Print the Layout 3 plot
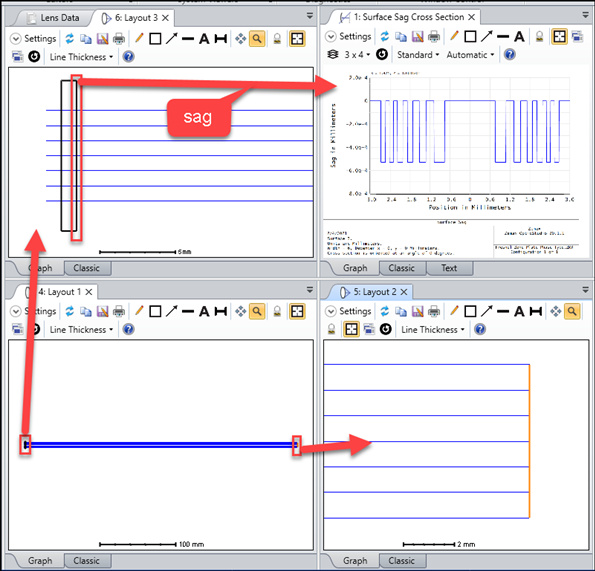The width and height of the screenshot is (595, 571). (x=119, y=39)
